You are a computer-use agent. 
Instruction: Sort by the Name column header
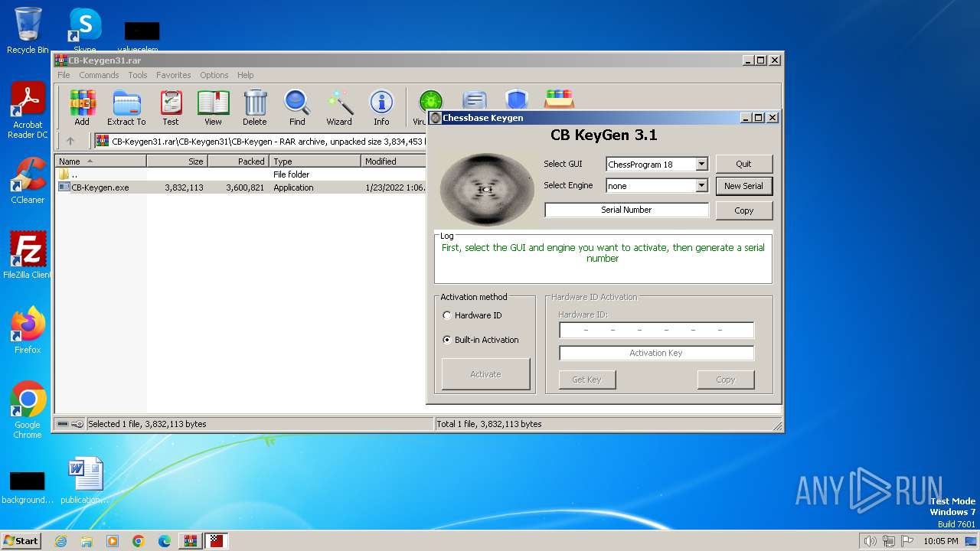(x=101, y=161)
